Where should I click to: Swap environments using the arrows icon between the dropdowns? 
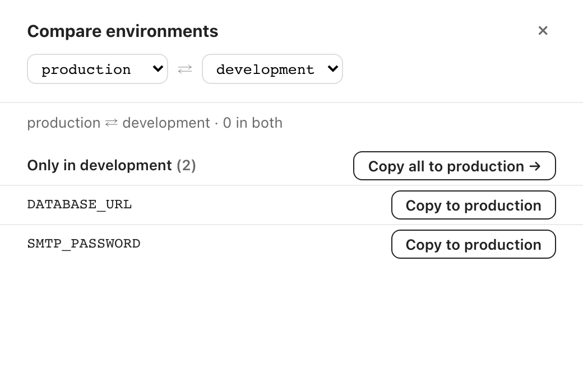185,69
